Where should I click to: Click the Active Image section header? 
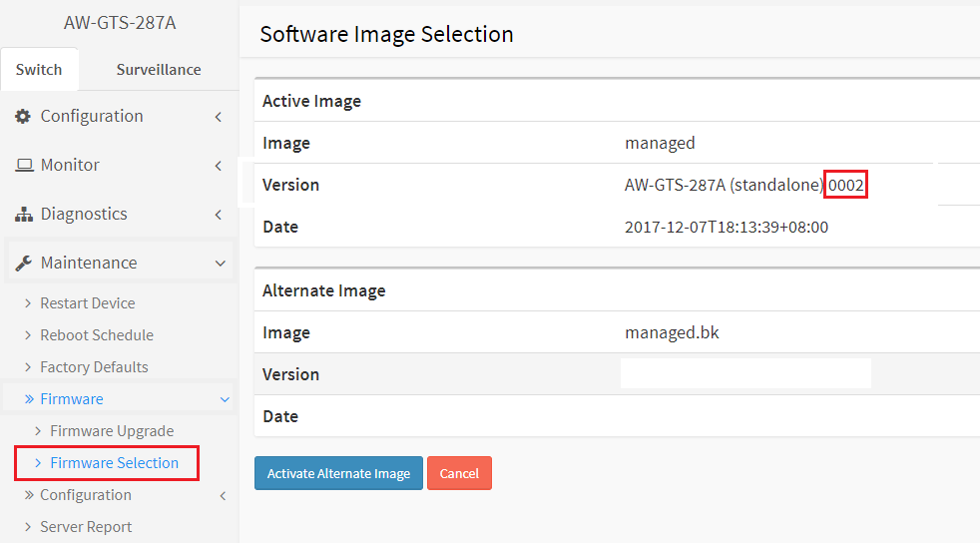[x=312, y=101]
